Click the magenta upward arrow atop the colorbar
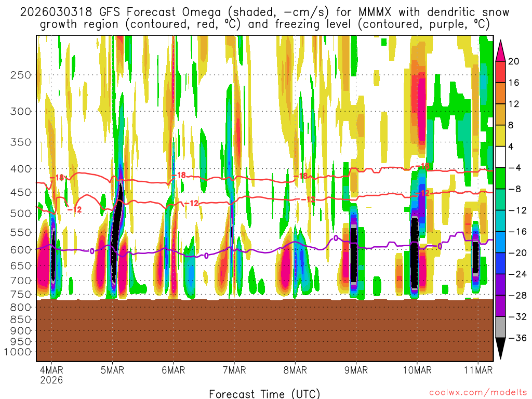Image resolution: width=532 pixels, height=399 pixels. tap(501, 50)
